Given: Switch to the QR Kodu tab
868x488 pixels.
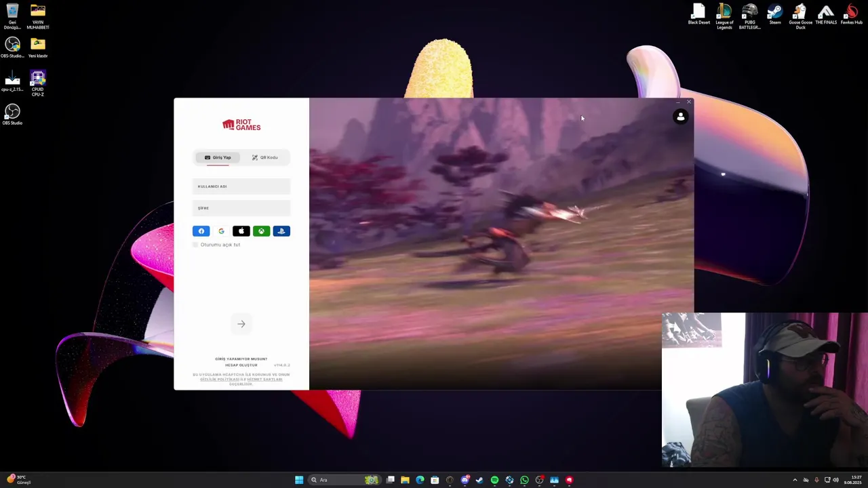Looking at the screenshot, I should click(x=264, y=157).
